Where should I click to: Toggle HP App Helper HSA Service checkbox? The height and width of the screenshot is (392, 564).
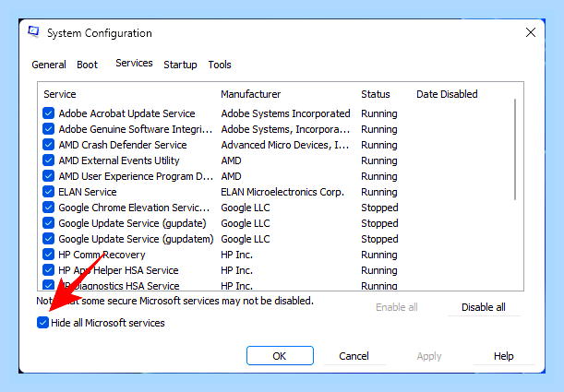[x=48, y=270]
